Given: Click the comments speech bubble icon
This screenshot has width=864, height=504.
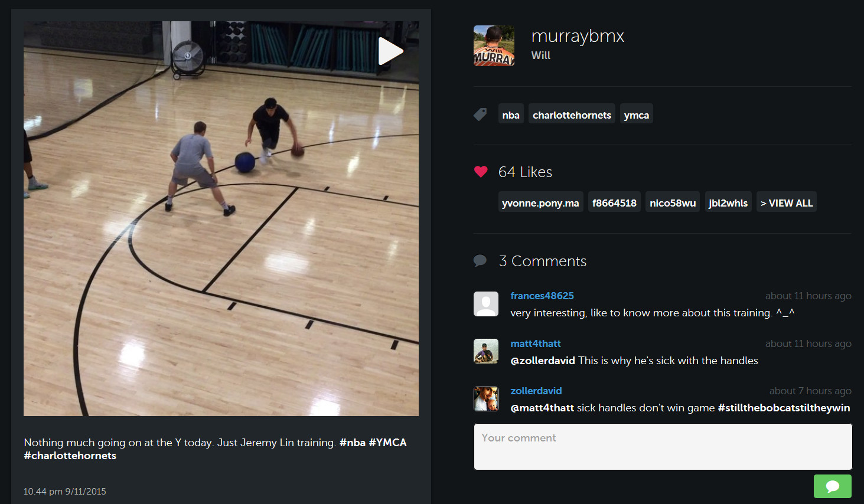Looking at the screenshot, I should click(x=480, y=260).
